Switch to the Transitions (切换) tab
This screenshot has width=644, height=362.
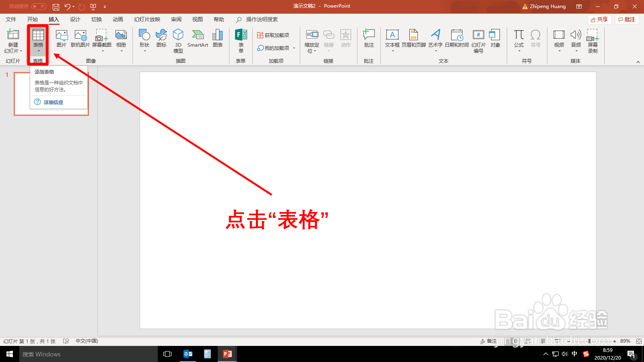(96, 19)
